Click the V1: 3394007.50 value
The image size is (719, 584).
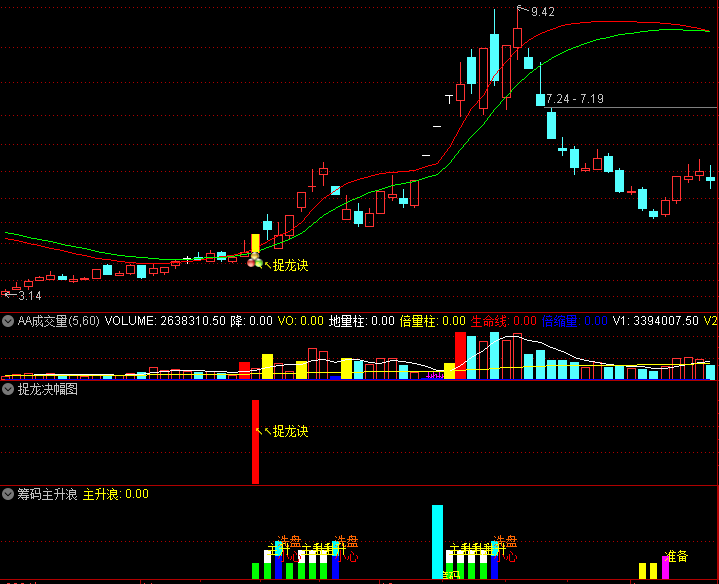coord(655,321)
